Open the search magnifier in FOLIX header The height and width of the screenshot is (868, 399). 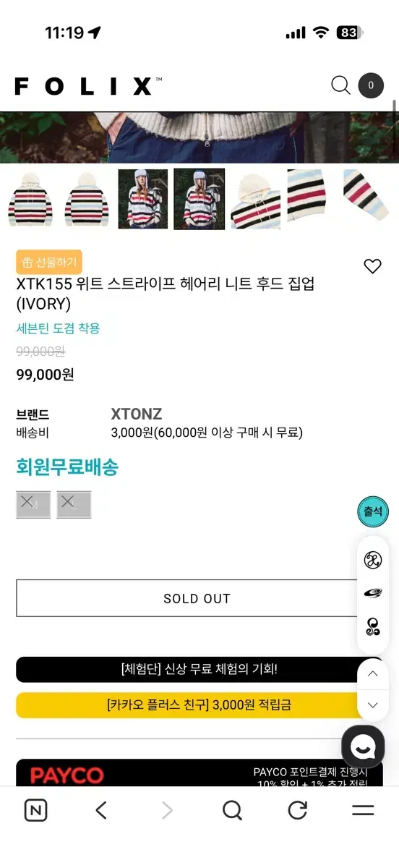[x=340, y=85]
